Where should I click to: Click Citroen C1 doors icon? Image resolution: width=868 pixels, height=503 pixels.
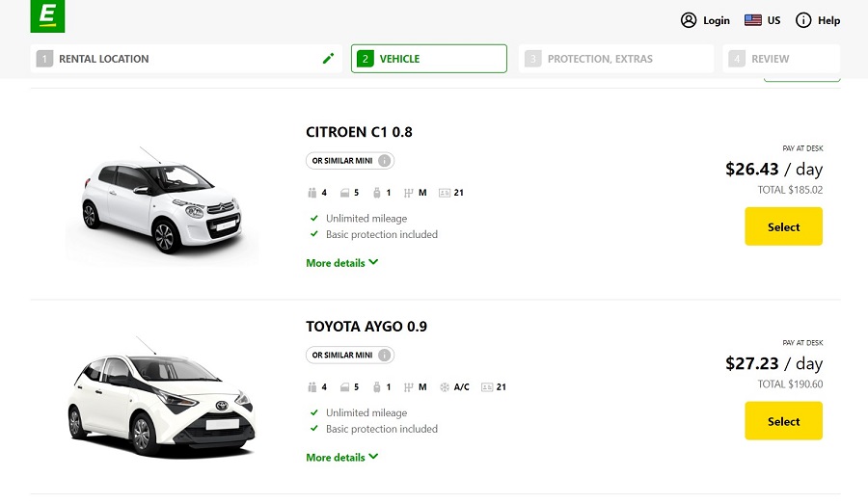coord(344,193)
